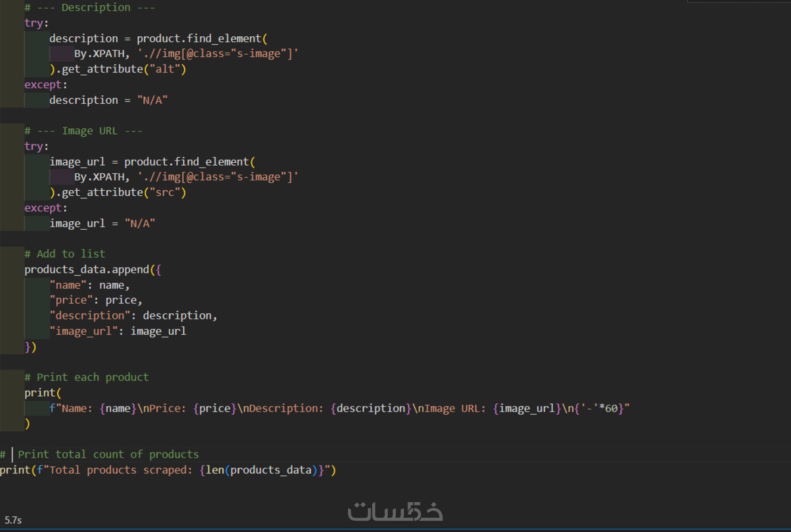Click the By.XPATH line above get_attribute("alt")

[186, 53]
